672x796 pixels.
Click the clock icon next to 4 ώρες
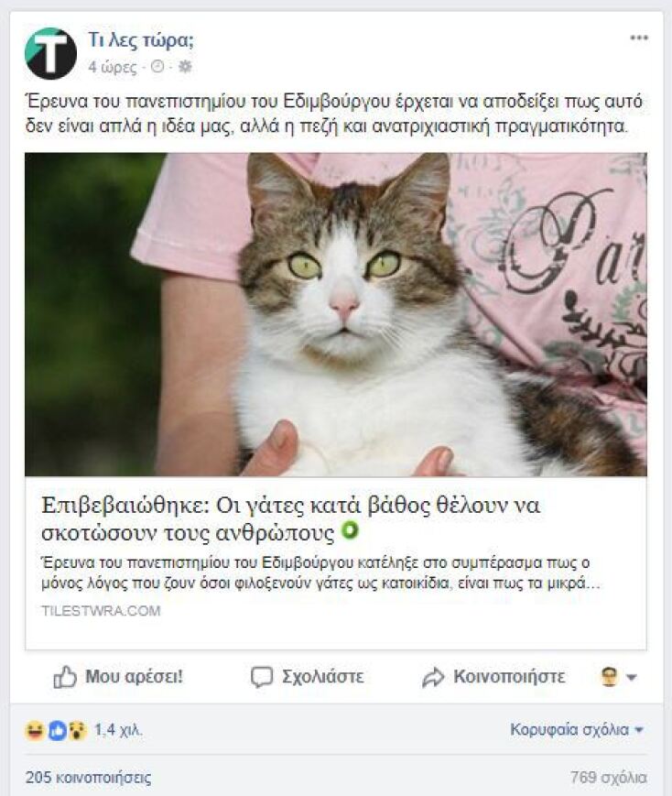point(157,67)
